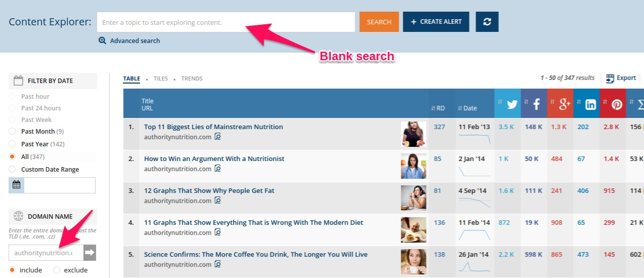Screen dimensions: 644x278
Task: Click the calendar icon of date range field
Action: (x=17, y=185)
